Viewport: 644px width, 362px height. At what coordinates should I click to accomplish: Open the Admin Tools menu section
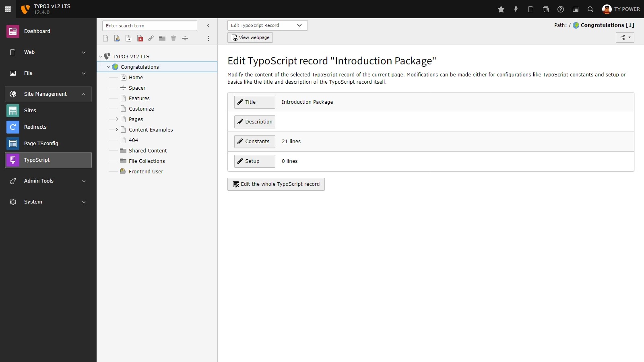(48, 181)
